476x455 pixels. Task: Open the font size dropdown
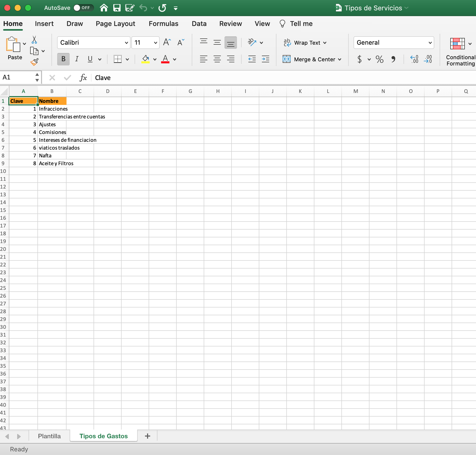pyautogui.click(x=155, y=43)
